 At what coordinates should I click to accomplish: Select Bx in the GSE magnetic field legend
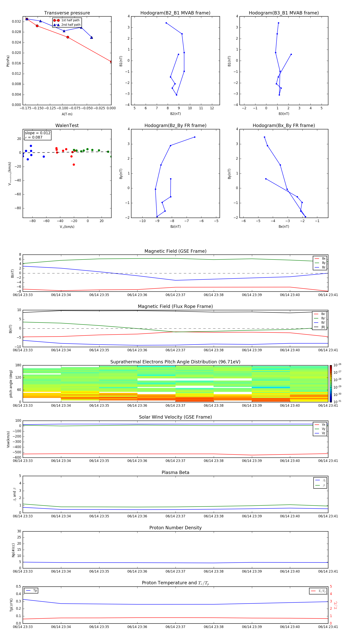tap(320, 259)
